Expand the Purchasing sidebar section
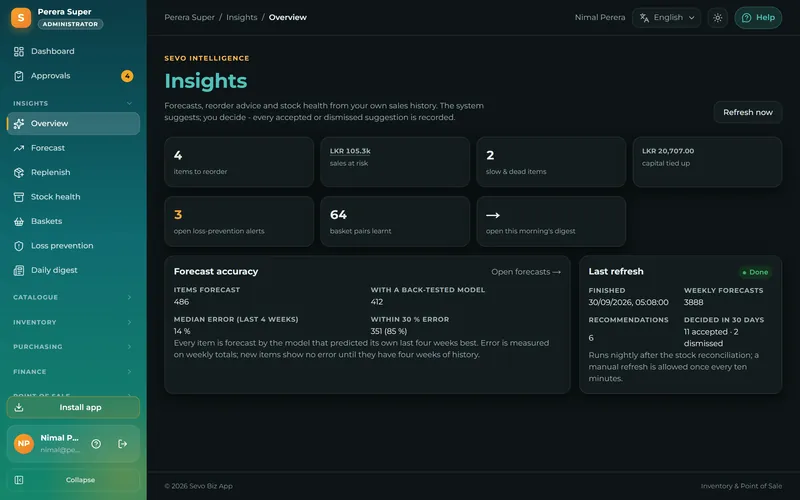Viewport: 800px width, 500px height. (x=73, y=346)
